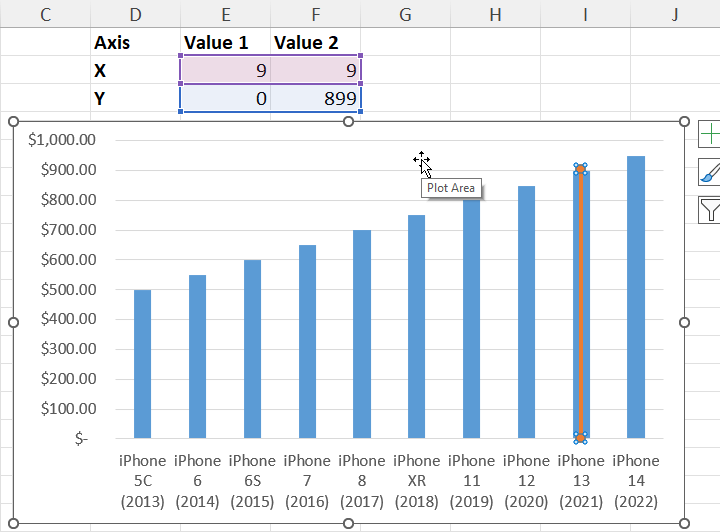
Task: Click the $600.00 axis label
Action: (68, 259)
